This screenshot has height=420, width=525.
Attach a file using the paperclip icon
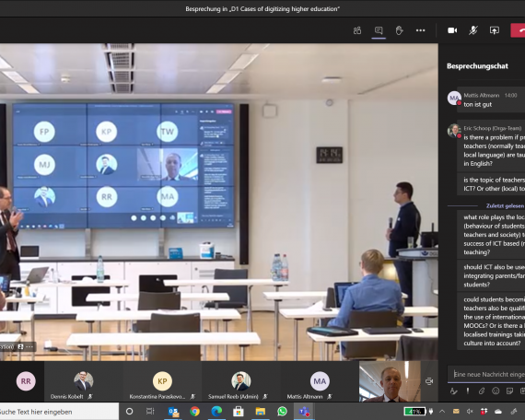click(x=482, y=391)
